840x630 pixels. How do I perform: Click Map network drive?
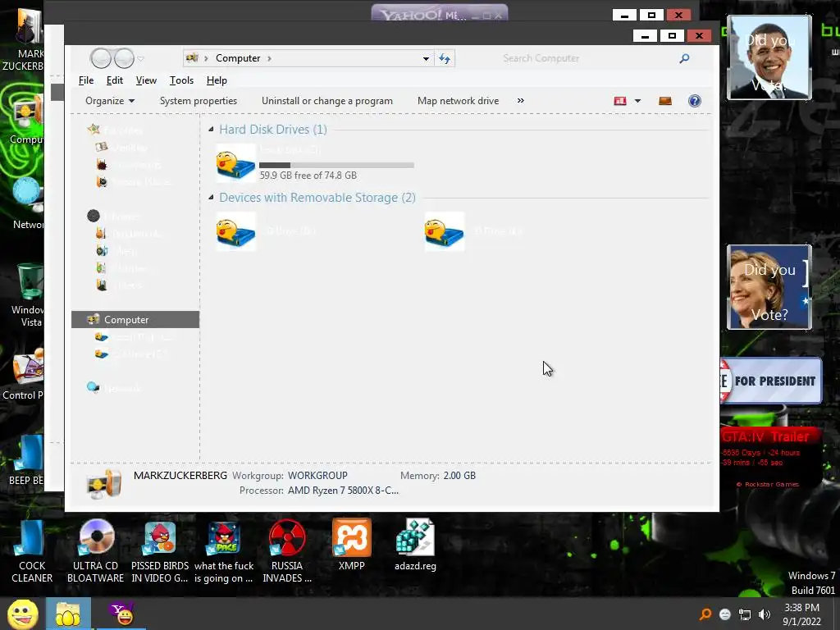click(458, 101)
